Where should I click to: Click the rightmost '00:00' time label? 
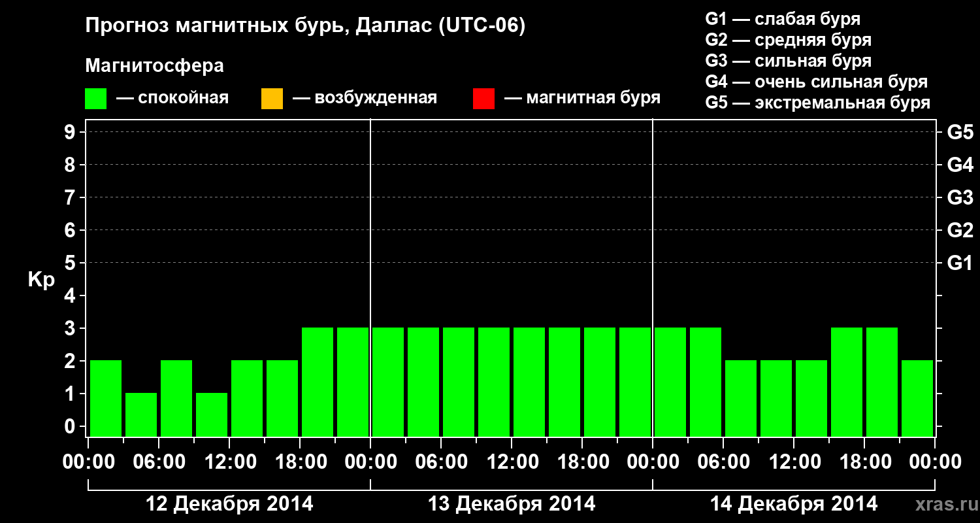[936, 462]
